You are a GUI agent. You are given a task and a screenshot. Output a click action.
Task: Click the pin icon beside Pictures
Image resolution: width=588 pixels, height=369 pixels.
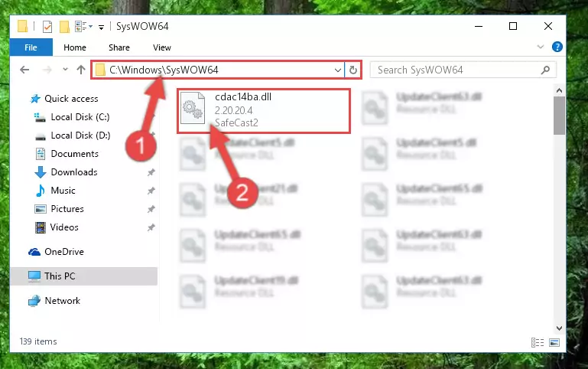coord(151,209)
